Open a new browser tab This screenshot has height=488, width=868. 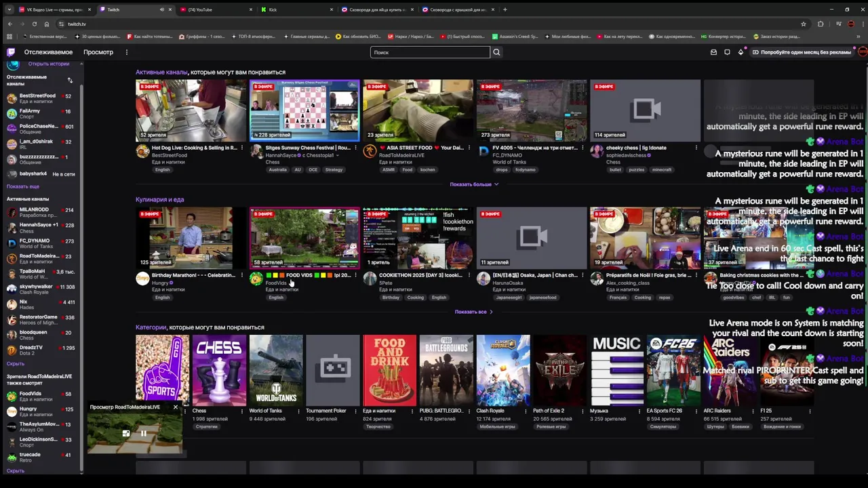(x=505, y=9)
